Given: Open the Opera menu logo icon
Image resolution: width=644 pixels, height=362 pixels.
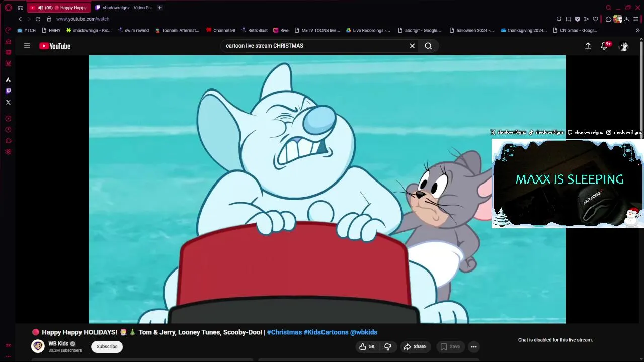Looking at the screenshot, I should [8, 8].
